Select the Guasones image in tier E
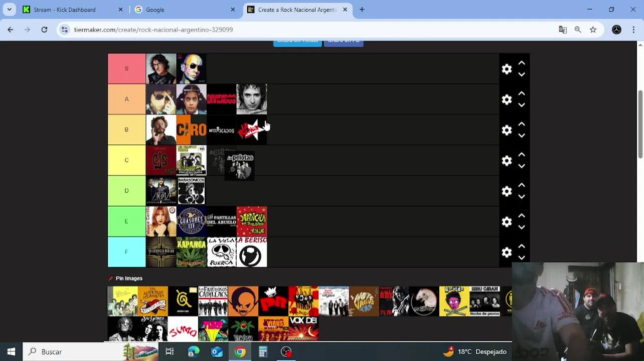The height and width of the screenshot is (361, 644). click(191, 222)
